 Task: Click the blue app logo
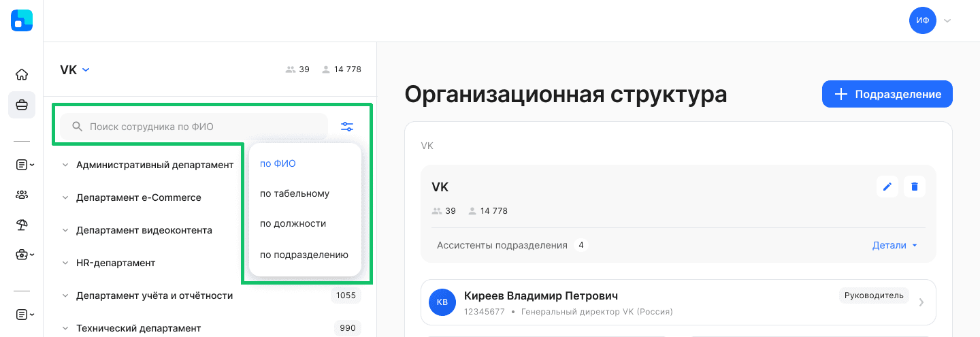tap(22, 20)
